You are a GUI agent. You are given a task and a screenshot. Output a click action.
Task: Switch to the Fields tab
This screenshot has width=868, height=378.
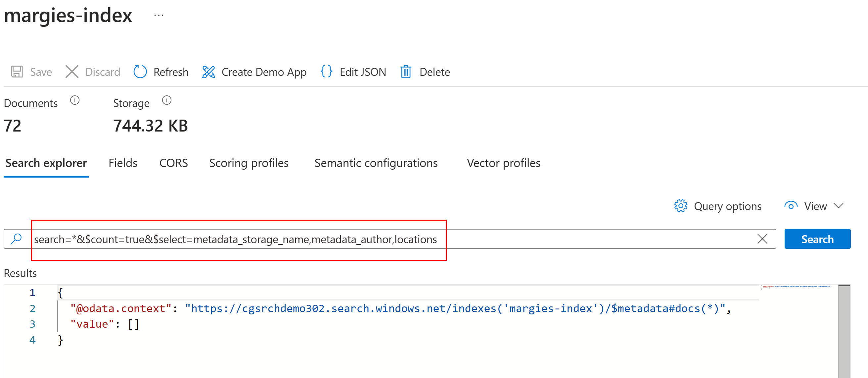coord(123,163)
